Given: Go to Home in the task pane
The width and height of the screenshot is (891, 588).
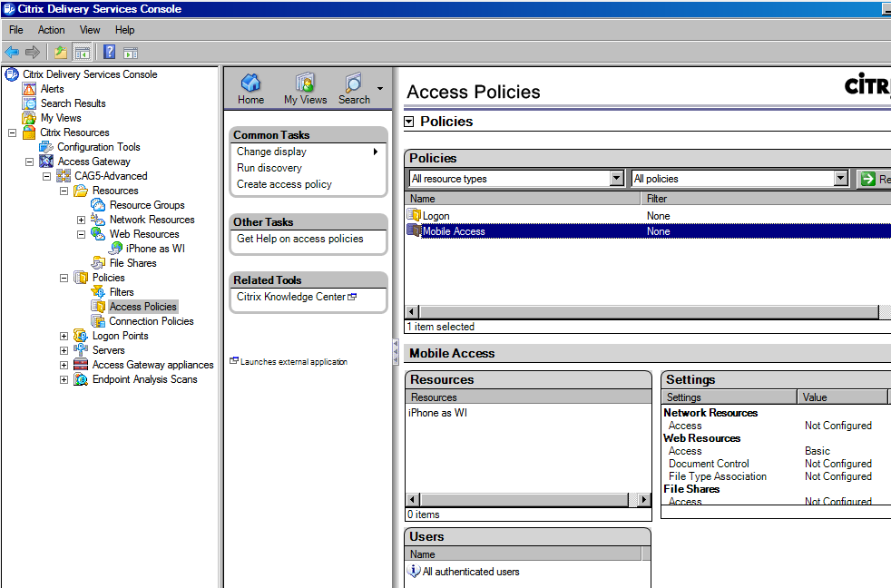Looking at the screenshot, I should [250, 89].
